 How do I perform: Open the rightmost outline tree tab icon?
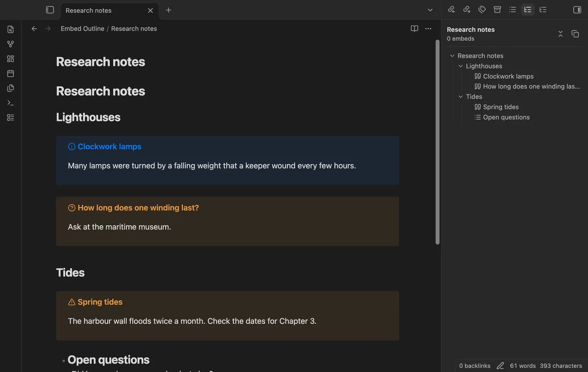tap(543, 10)
